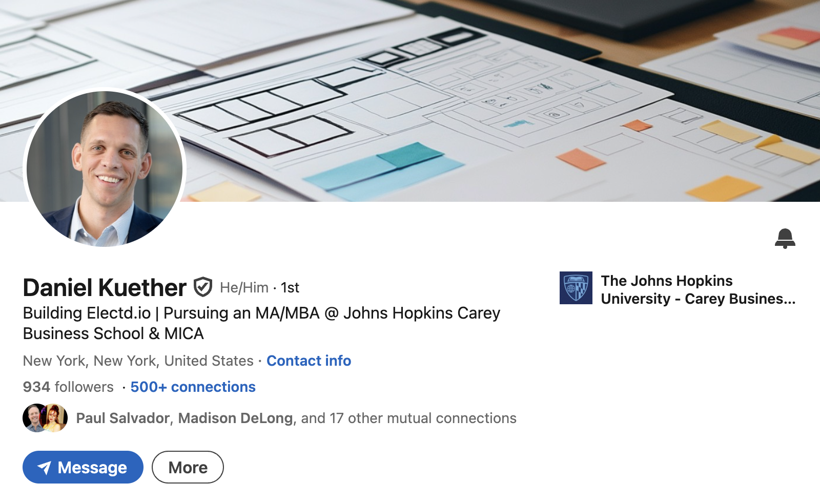Click the Johns Hopkins University logo
This screenshot has height=504, width=820.
(576, 288)
